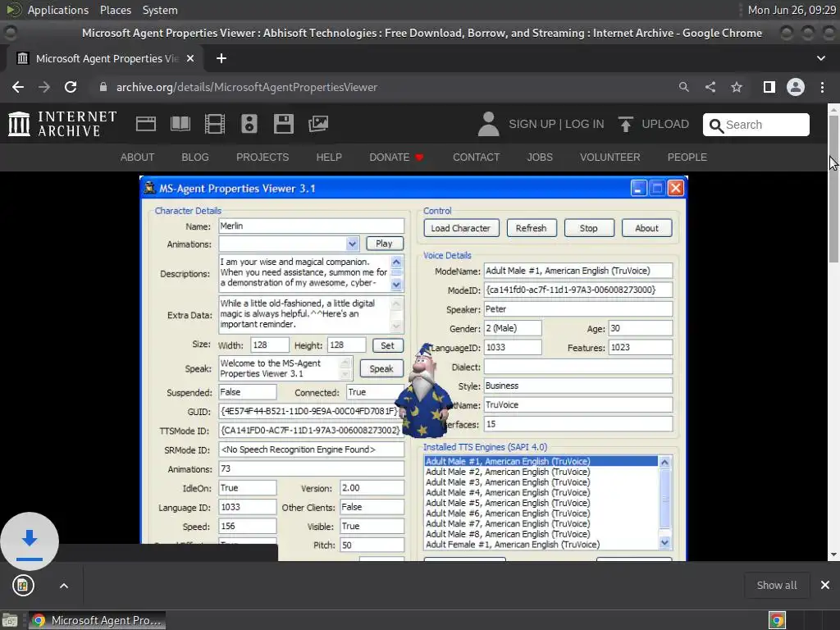This screenshot has height=630, width=840.
Task: Open the System menu
Action: pos(160,10)
